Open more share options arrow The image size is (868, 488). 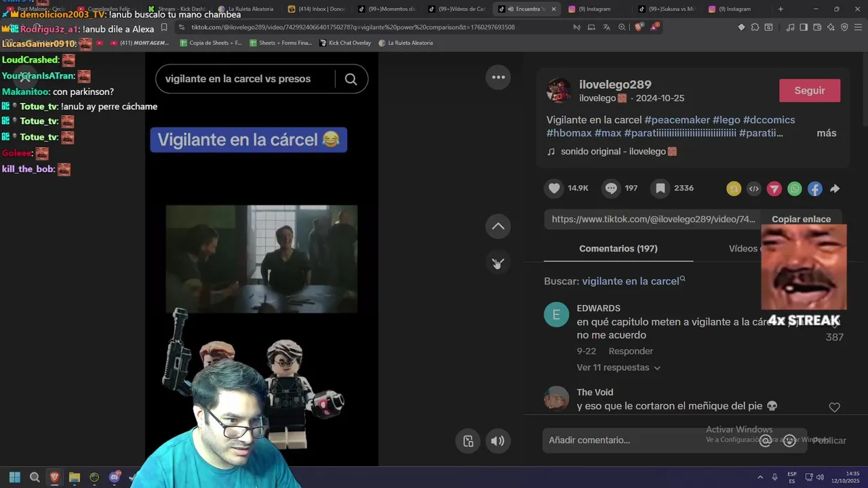coord(835,189)
